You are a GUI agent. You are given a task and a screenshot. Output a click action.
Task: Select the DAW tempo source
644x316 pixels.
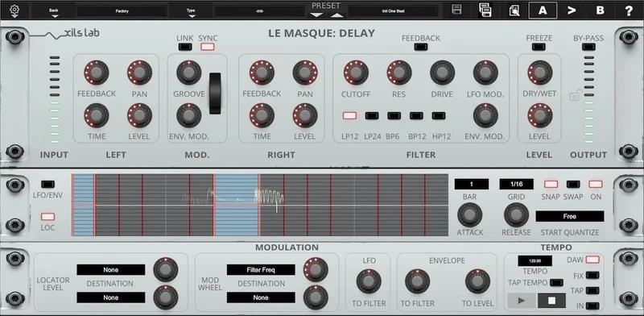tap(592, 260)
